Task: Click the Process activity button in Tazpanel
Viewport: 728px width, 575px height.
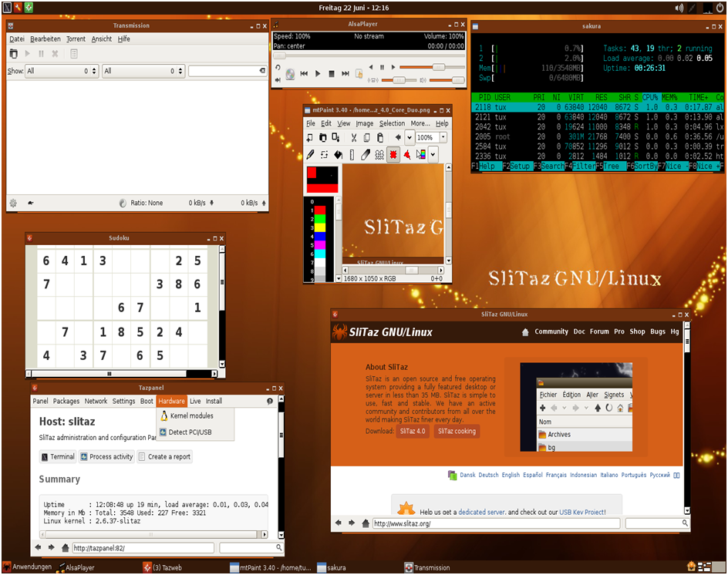Action: [x=106, y=457]
